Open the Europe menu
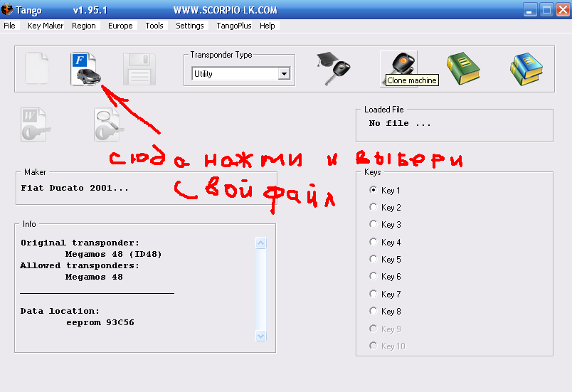Image resolution: width=572 pixels, height=392 pixels. click(120, 26)
